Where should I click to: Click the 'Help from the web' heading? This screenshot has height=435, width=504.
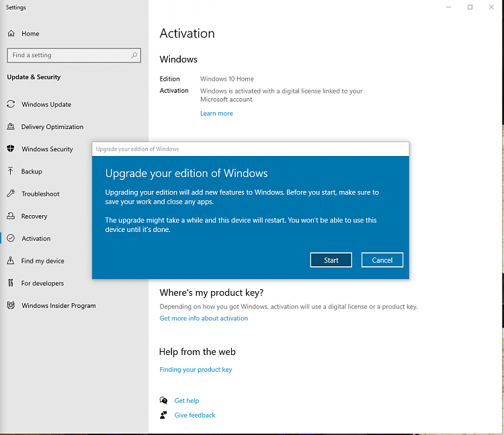click(198, 352)
